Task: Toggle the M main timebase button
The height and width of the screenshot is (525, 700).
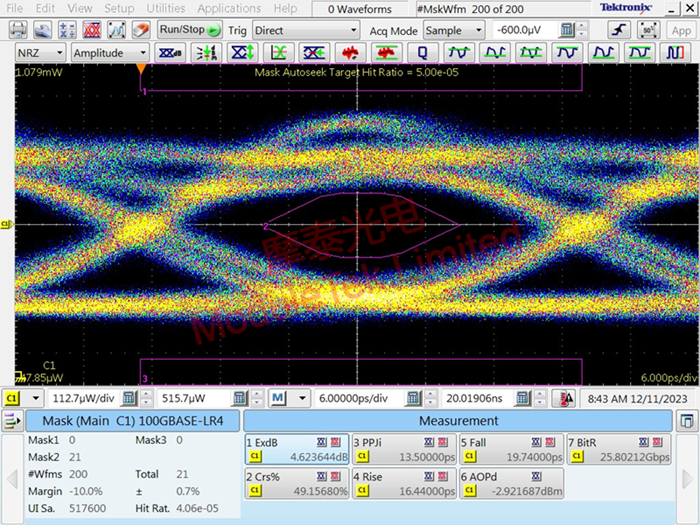Action: click(x=276, y=398)
